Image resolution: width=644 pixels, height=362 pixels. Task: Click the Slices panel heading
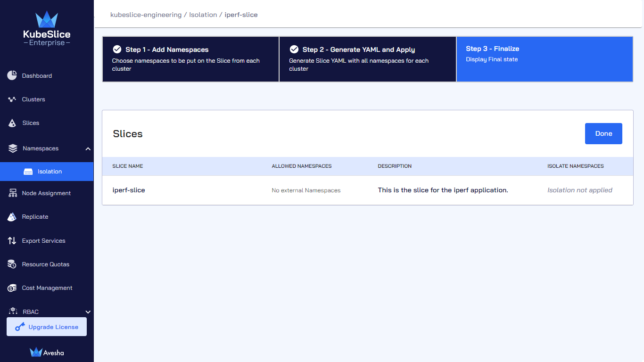(128, 134)
